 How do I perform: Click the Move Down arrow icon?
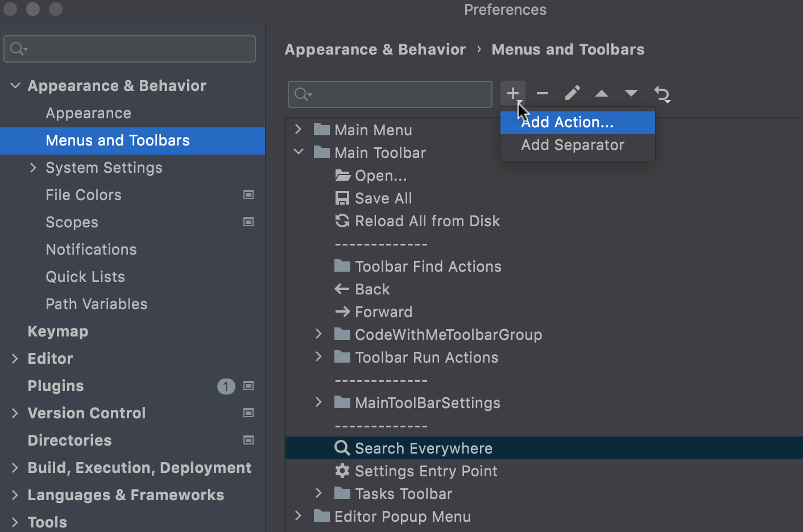coord(631,93)
